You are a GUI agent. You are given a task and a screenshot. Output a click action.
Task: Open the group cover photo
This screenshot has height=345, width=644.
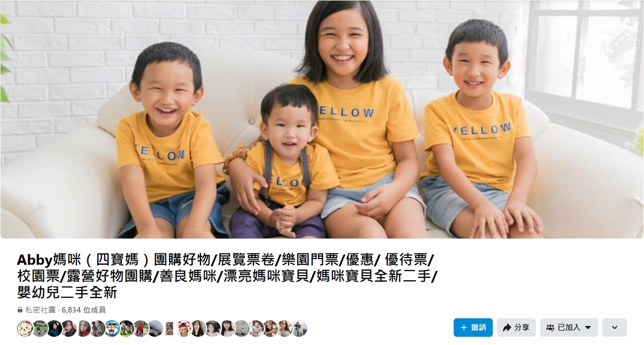pyautogui.click(x=322, y=119)
